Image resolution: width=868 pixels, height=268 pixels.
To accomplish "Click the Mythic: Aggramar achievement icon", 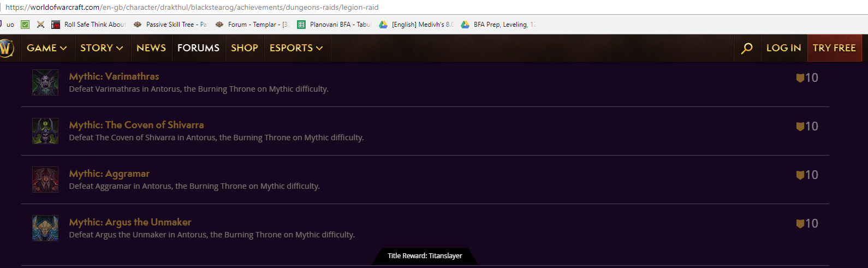I will 45,180.
